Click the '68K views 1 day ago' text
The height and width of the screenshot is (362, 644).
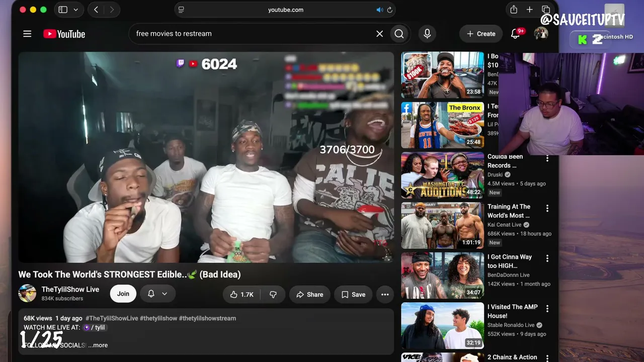tap(53, 318)
